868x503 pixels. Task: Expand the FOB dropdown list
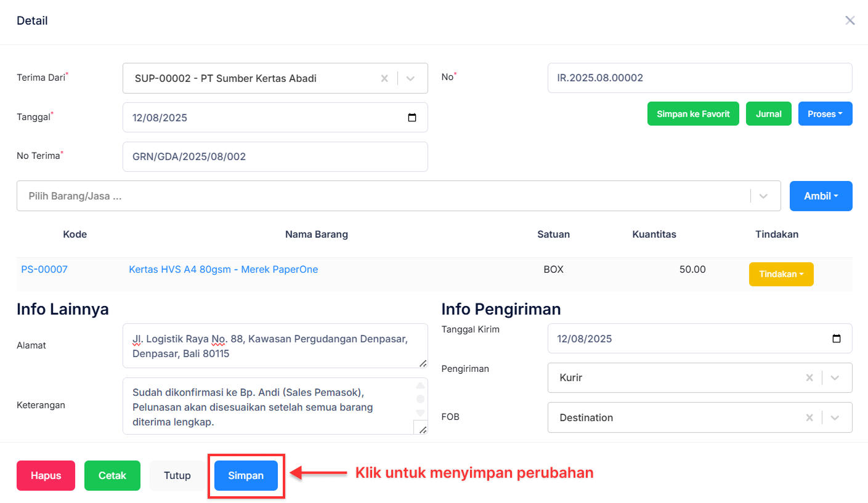(836, 417)
